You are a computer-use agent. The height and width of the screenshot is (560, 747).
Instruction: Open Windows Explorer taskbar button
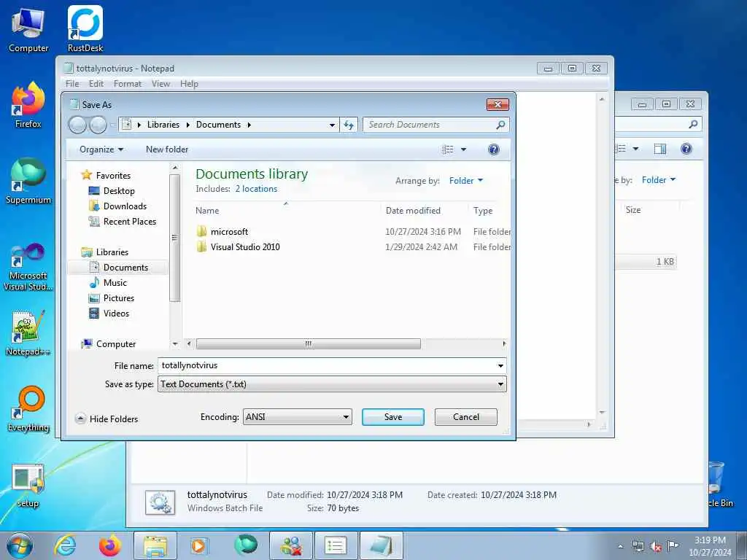click(155, 545)
